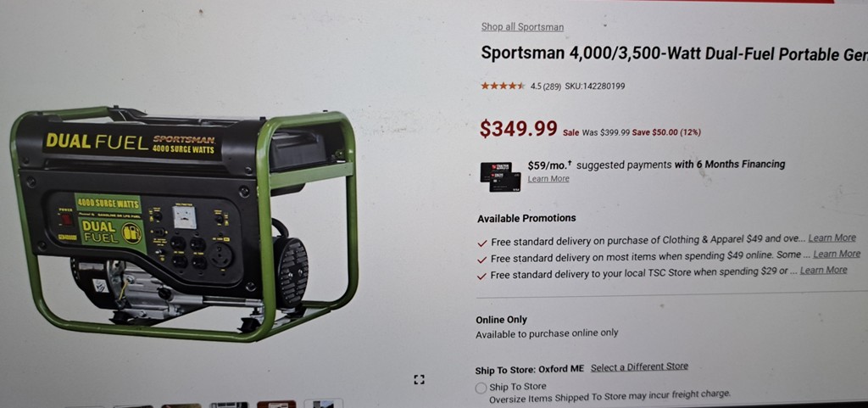The width and height of the screenshot is (868, 408).
Task: Open Learn More for Clothing & Apparel delivery
Action: point(832,238)
